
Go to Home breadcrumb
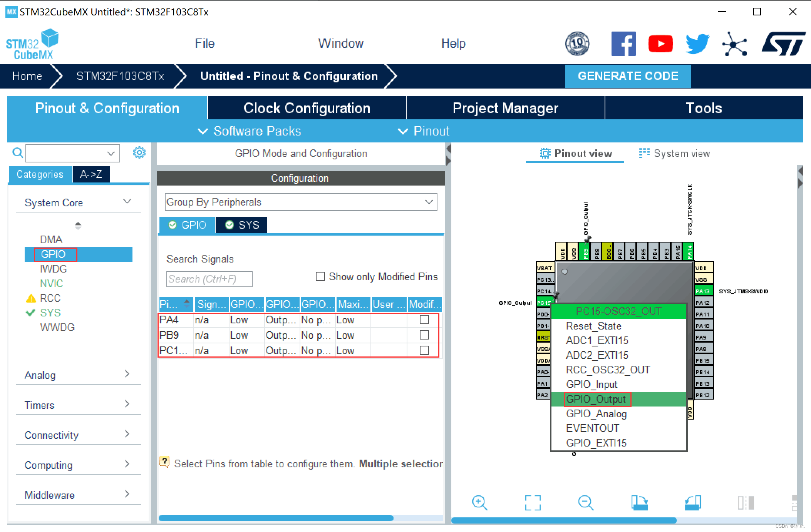point(27,76)
